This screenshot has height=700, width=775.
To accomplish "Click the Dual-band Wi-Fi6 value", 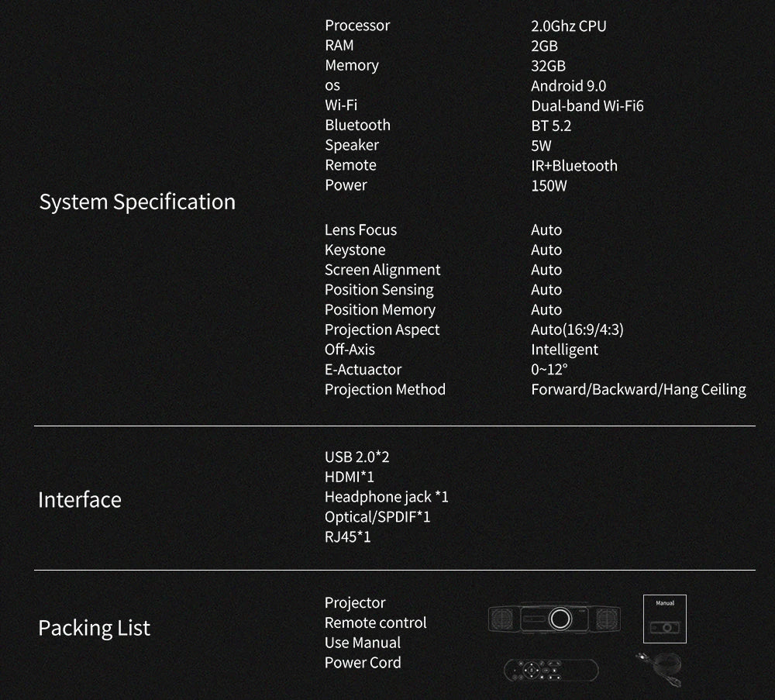I will coord(587,105).
